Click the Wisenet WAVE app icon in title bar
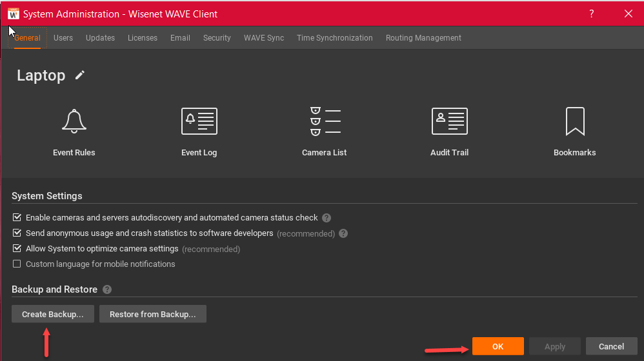644x361 pixels. 13,14
